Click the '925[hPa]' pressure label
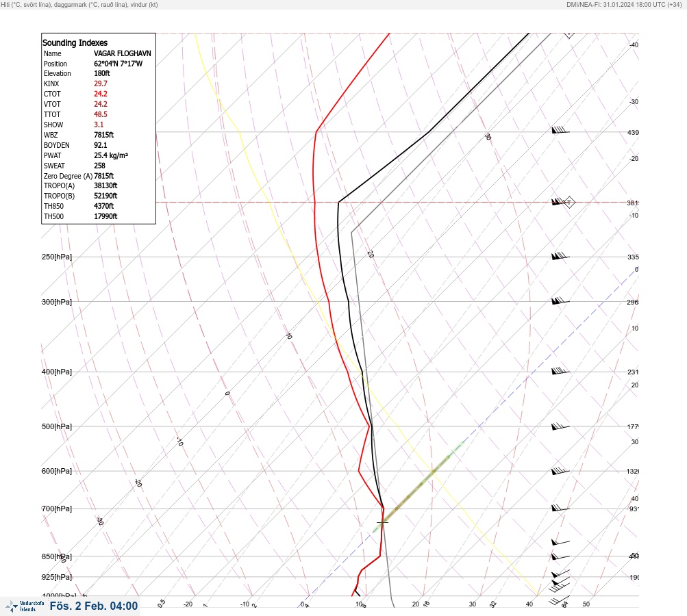The image size is (687, 616). (57, 577)
